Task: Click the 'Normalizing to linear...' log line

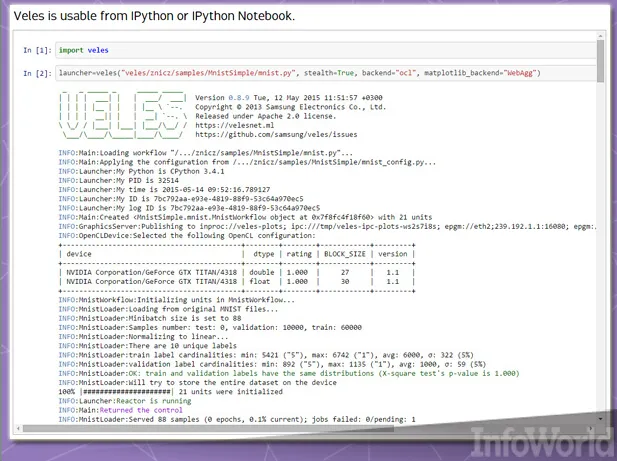Action: [x=143, y=337]
